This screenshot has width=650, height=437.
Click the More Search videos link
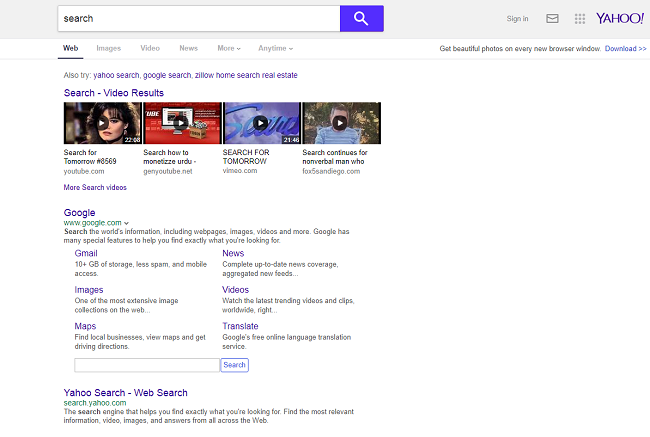(x=95, y=187)
